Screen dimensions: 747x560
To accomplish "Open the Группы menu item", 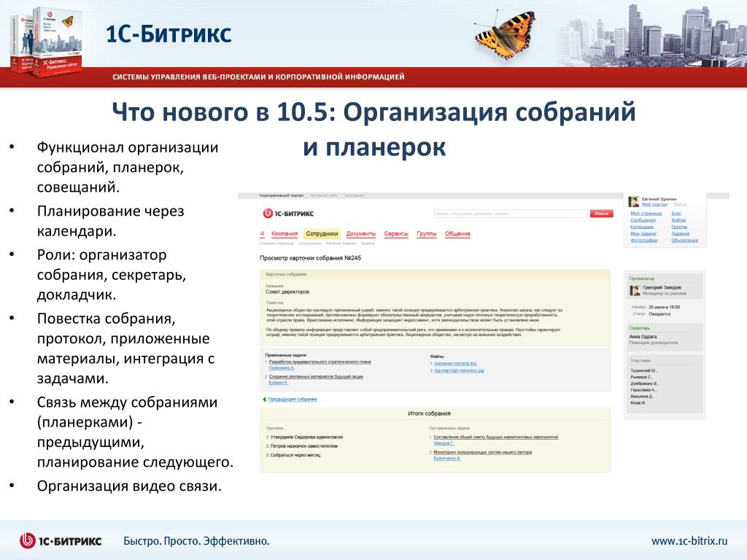I will pos(426,234).
